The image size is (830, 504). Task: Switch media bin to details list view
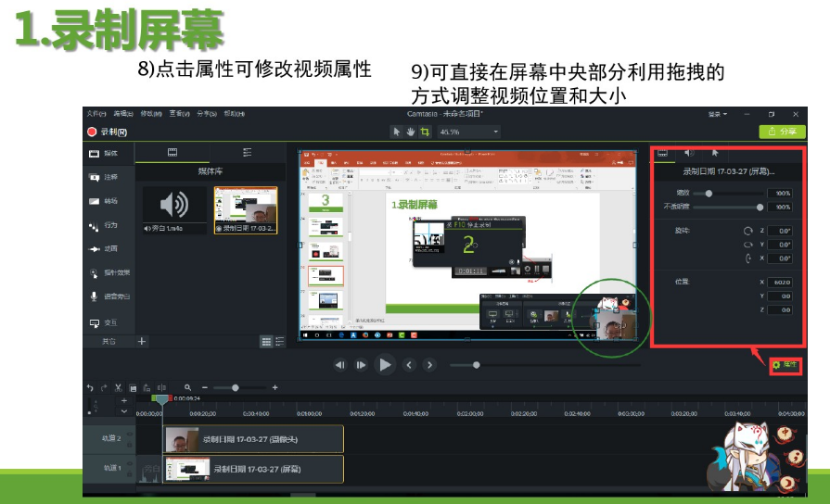280,342
